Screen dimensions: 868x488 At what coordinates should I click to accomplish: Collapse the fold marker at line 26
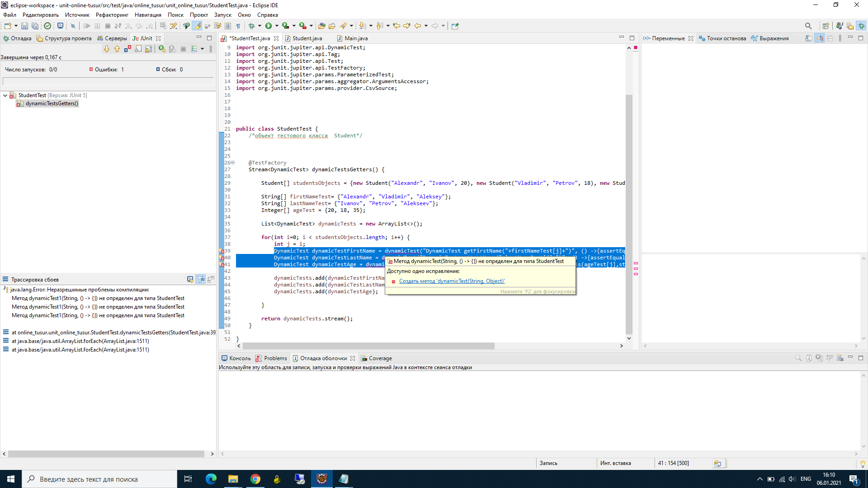[233, 163]
